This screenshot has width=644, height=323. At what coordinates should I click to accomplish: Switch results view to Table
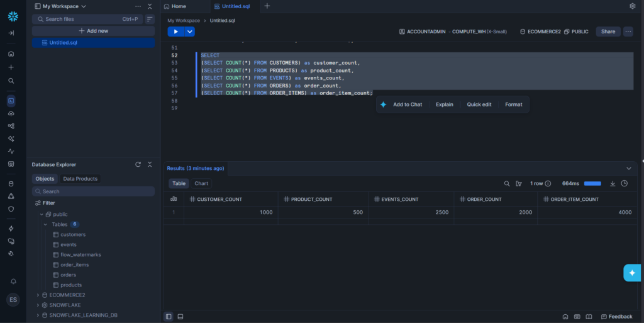(x=179, y=184)
